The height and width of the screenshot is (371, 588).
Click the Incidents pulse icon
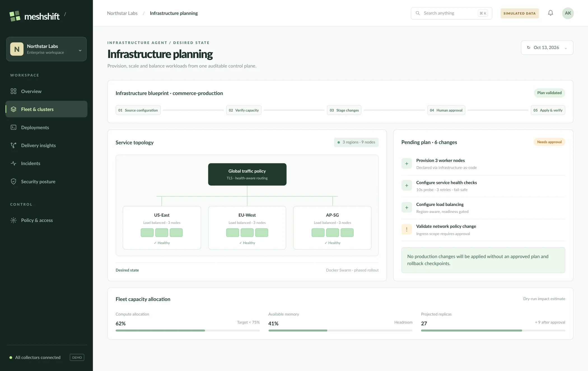[13, 163]
